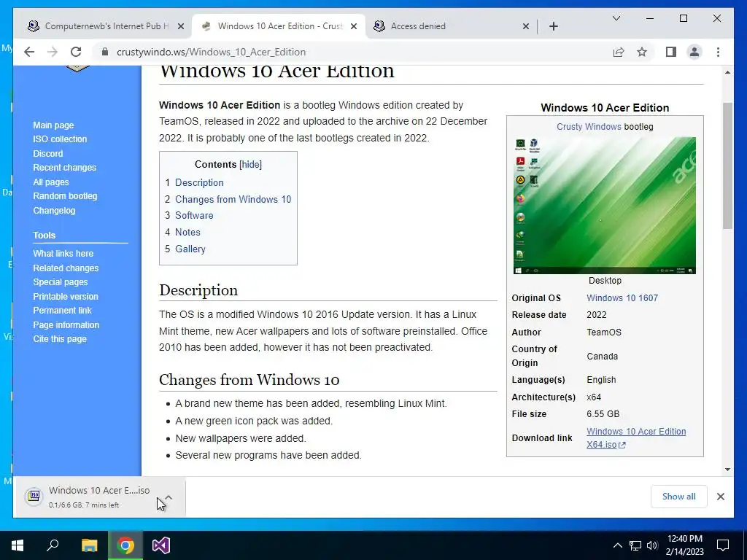Open File Explorer from the taskbar

tap(89, 545)
